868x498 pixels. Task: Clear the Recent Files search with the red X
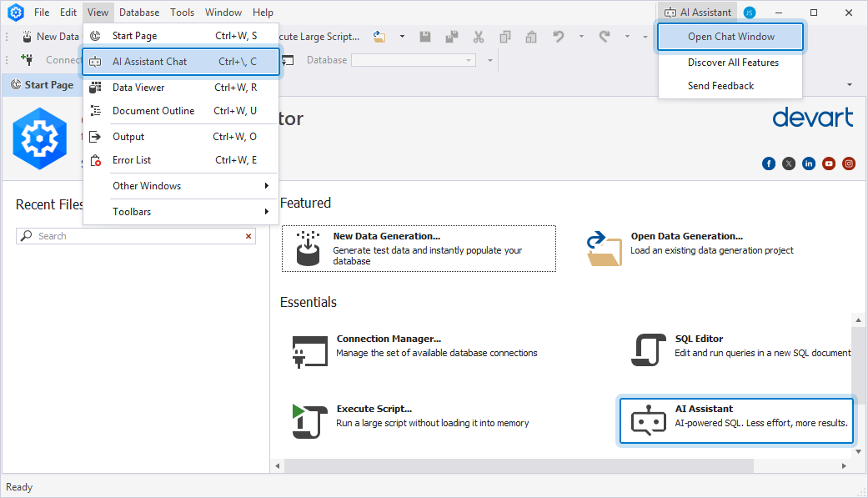[248, 236]
